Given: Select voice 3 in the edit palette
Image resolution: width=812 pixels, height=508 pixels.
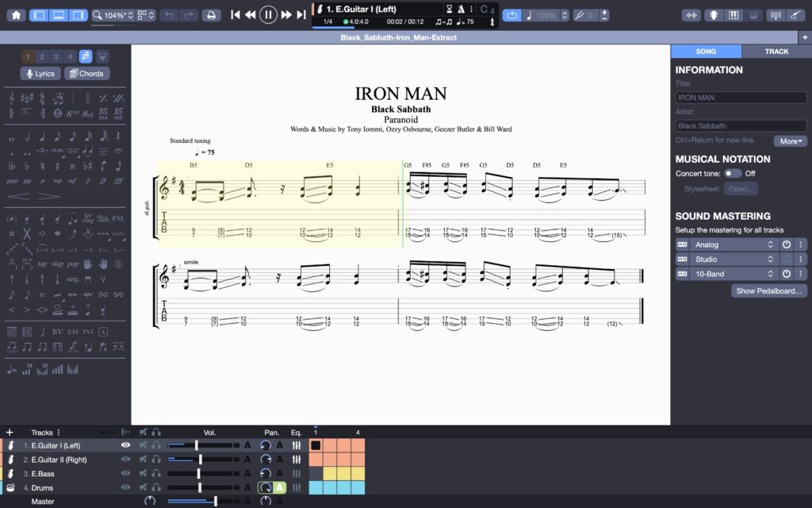Looking at the screenshot, I should coord(56,56).
